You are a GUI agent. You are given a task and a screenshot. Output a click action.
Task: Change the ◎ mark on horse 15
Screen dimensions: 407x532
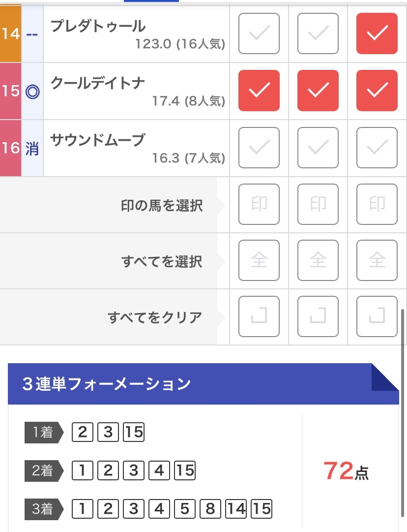(x=32, y=92)
